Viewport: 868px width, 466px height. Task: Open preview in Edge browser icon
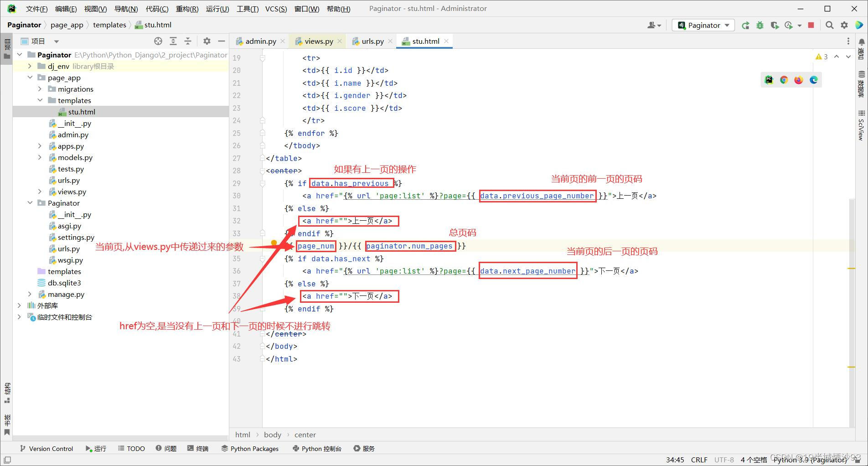tap(814, 80)
